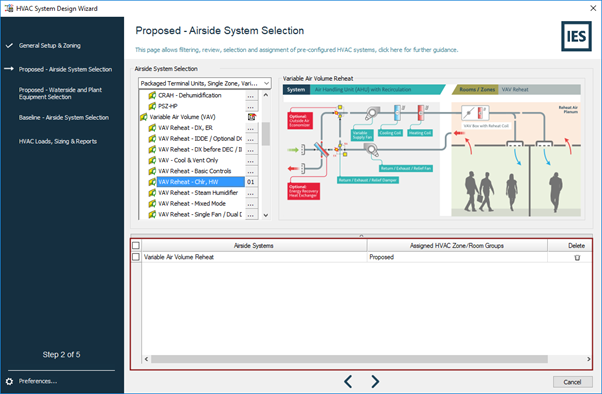The width and height of the screenshot is (602, 394).
Task: Click the icon beside Variable Air Volume (VAV)
Action: pyautogui.click(x=251, y=117)
